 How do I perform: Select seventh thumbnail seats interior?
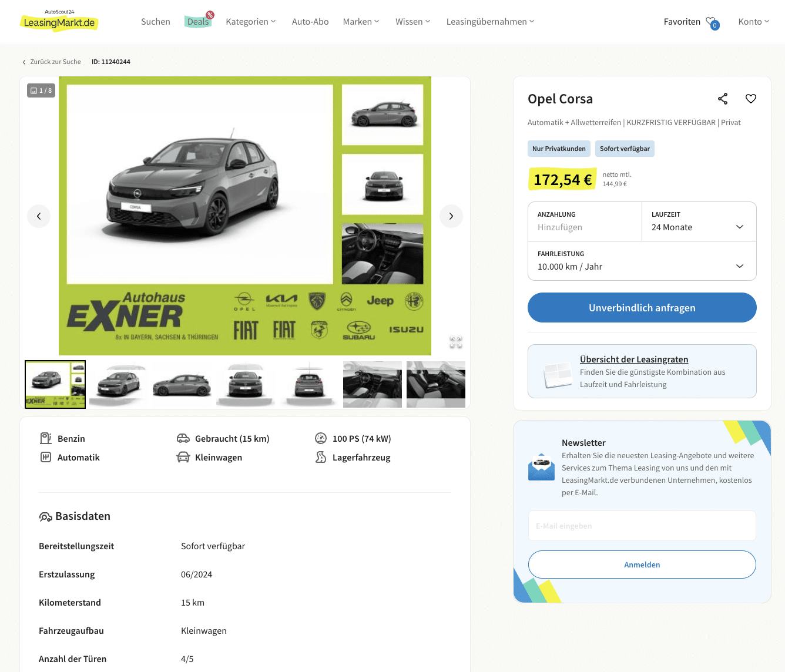click(436, 384)
